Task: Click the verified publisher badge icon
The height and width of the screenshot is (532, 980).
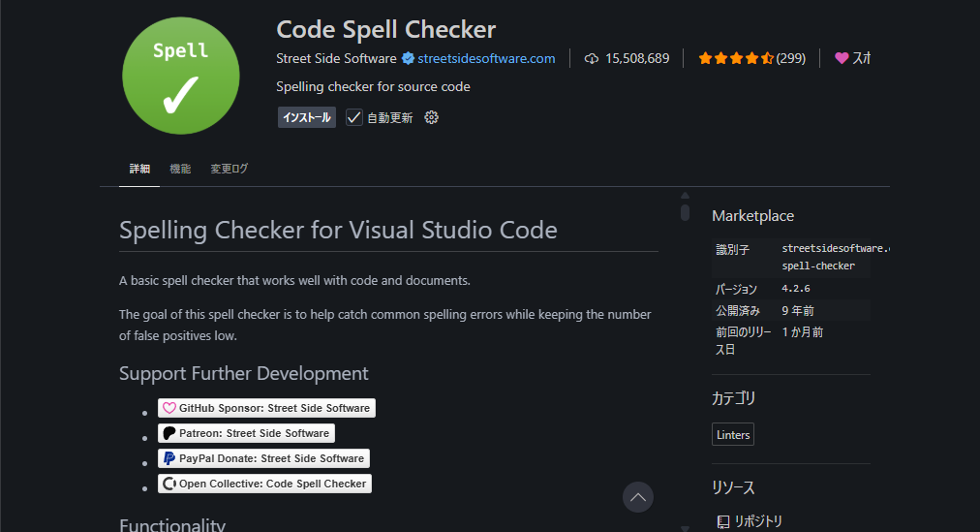Action: [x=408, y=58]
